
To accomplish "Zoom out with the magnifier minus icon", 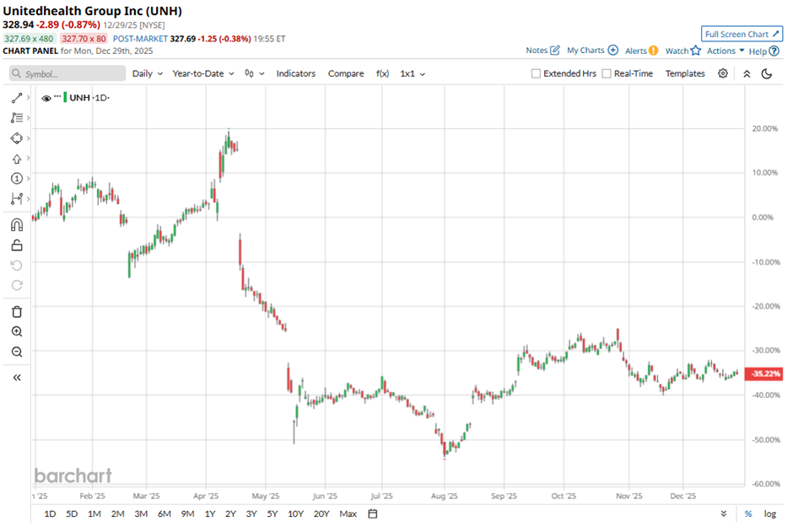I will (x=17, y=352).
